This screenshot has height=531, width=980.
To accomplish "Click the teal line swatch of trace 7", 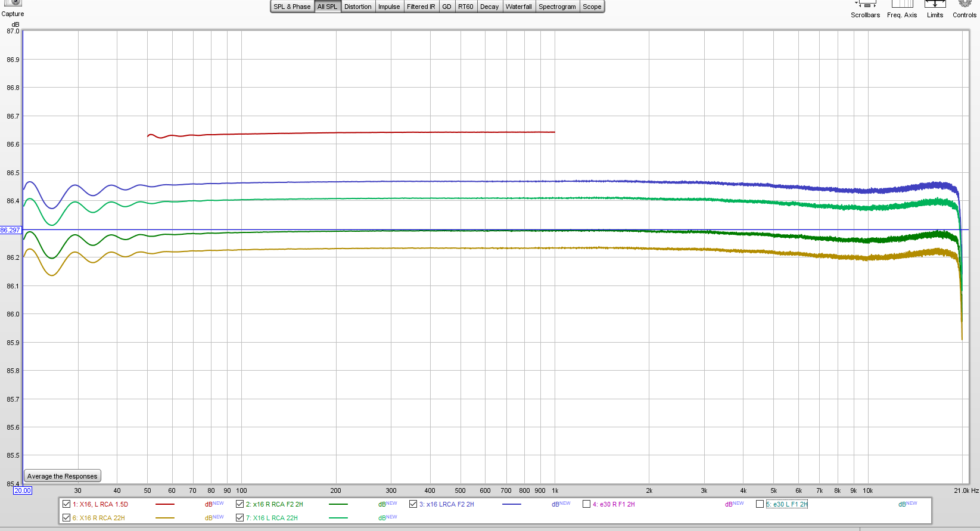I will 338,518.
